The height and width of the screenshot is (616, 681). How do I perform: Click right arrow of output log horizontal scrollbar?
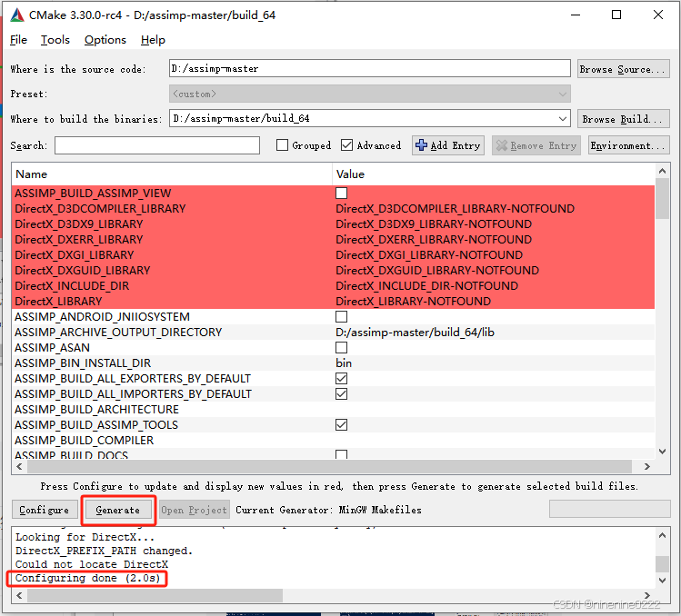647,596
